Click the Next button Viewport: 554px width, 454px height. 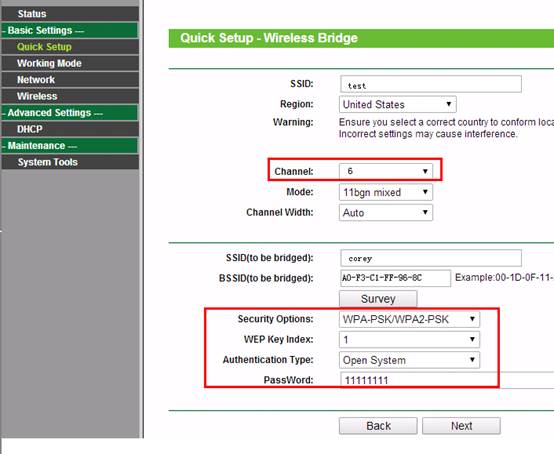coord(461,426)
